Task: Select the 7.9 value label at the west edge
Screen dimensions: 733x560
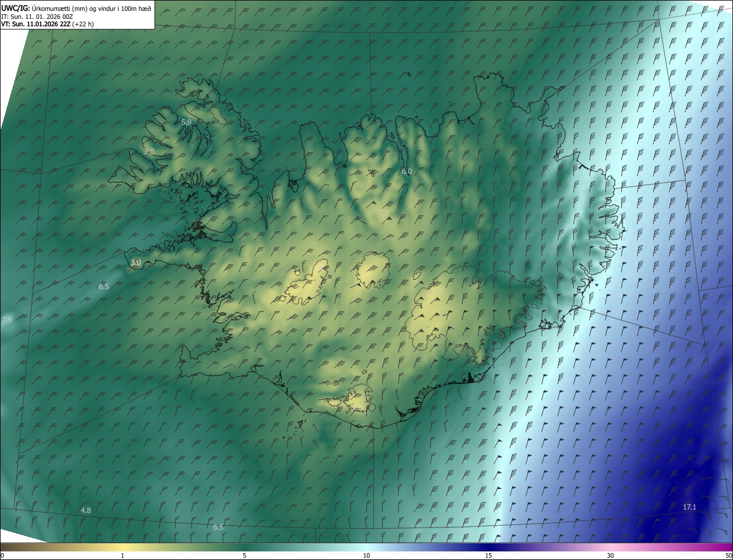Action: 7,320
